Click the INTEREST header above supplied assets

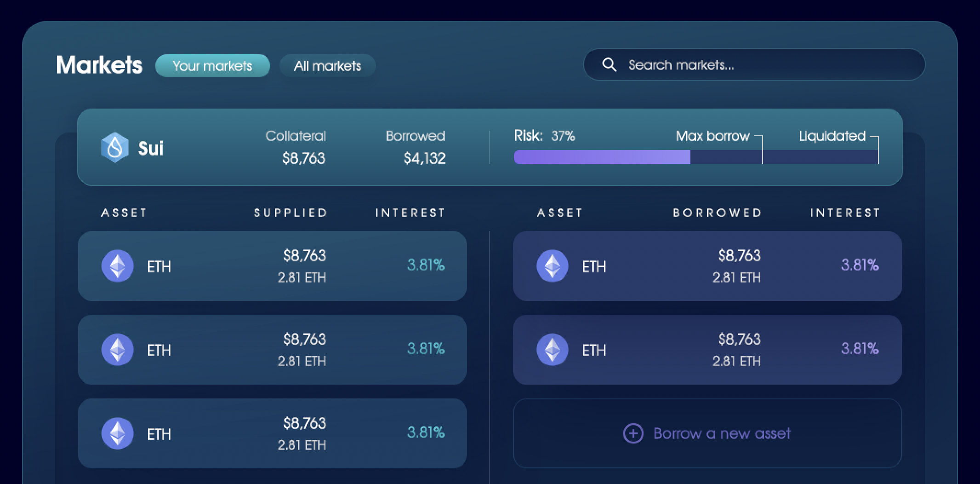pos(410,213)
